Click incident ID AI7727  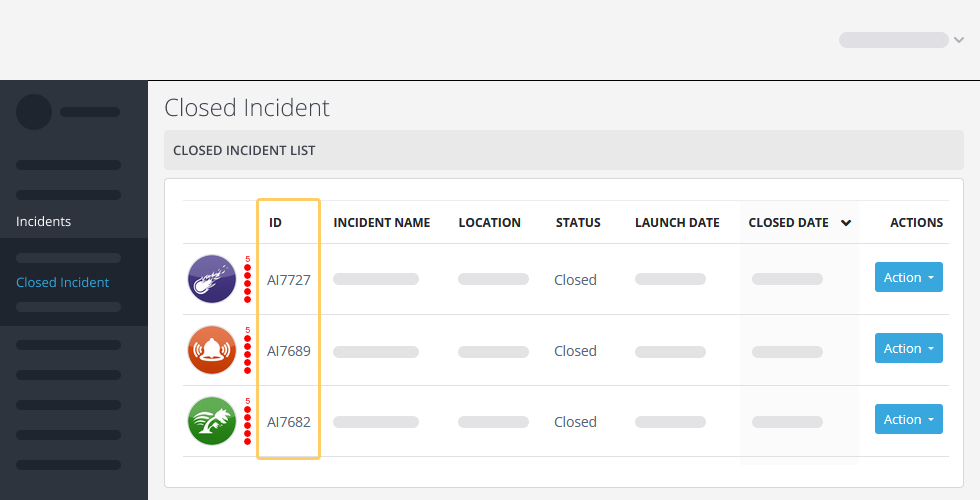(x=289, y=280)
